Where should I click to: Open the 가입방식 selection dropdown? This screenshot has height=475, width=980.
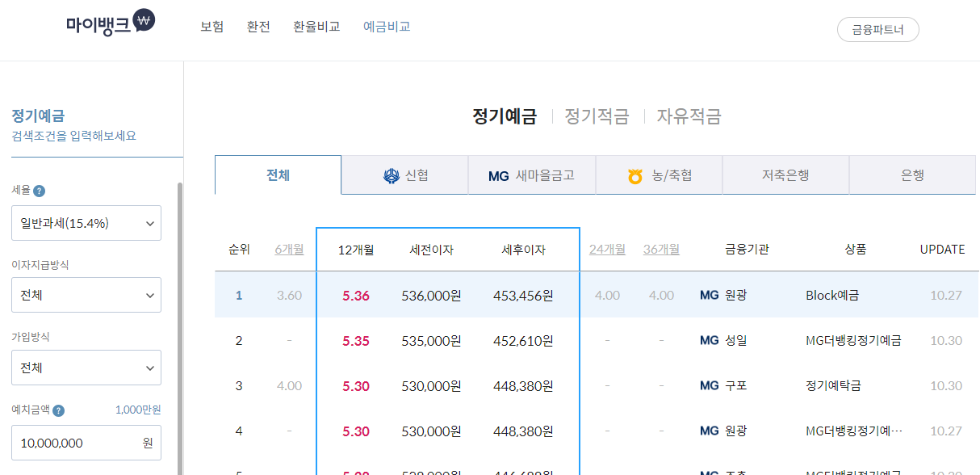tap(86, 368)
